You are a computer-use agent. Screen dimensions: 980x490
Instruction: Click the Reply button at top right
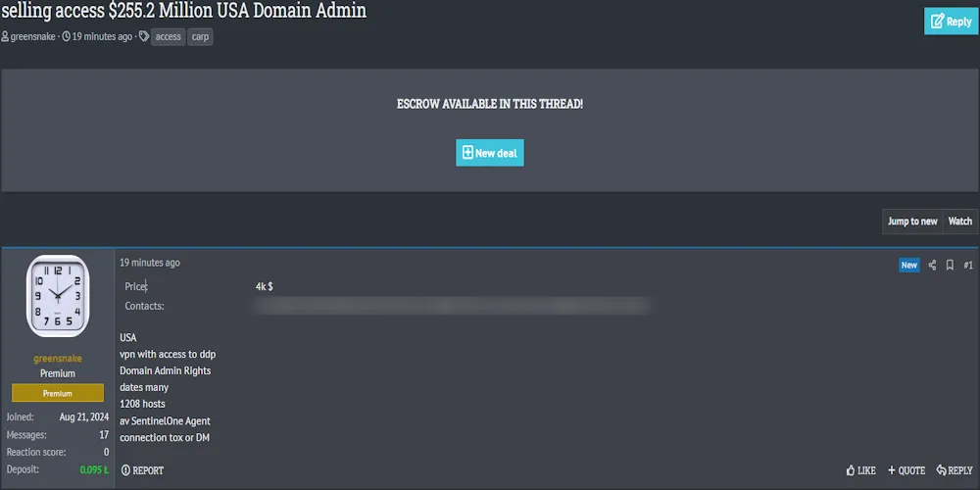click(x=951, y=22)
